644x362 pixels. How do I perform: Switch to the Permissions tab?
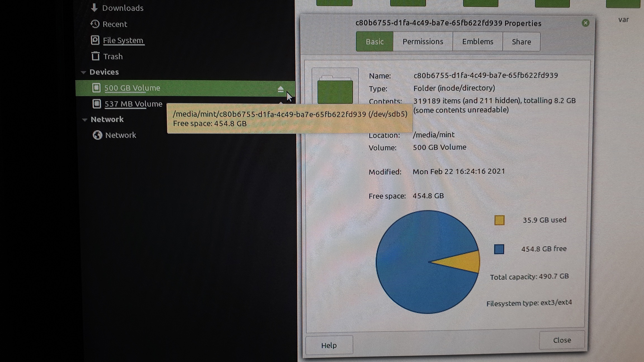(x=423, y=42)
